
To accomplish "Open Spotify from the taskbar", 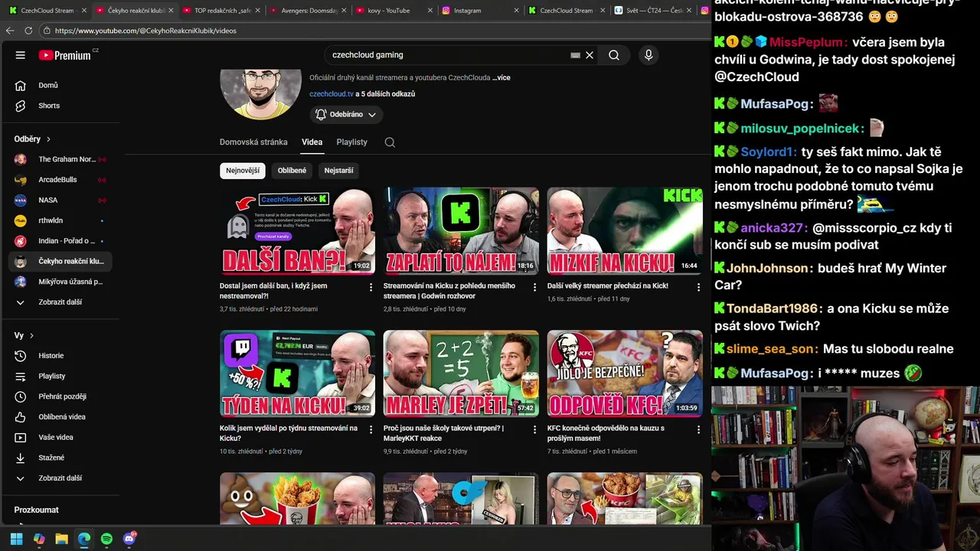I will point(106,539).
